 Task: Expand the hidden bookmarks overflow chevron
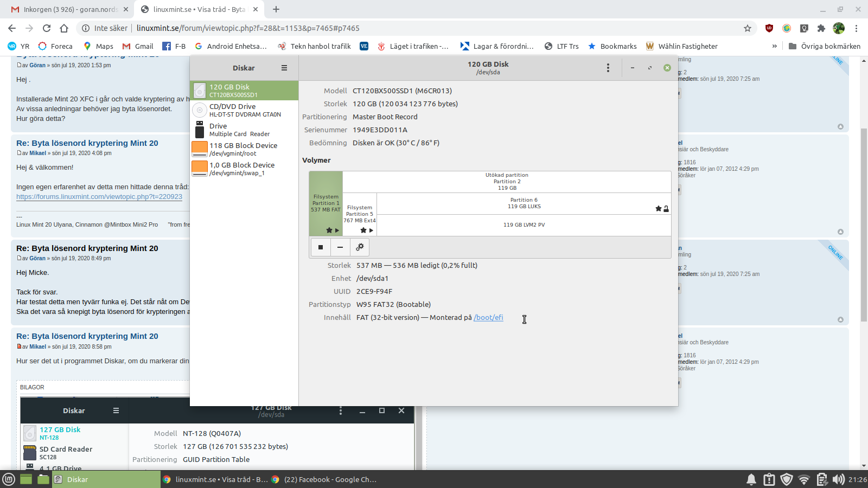pos(774,46)
